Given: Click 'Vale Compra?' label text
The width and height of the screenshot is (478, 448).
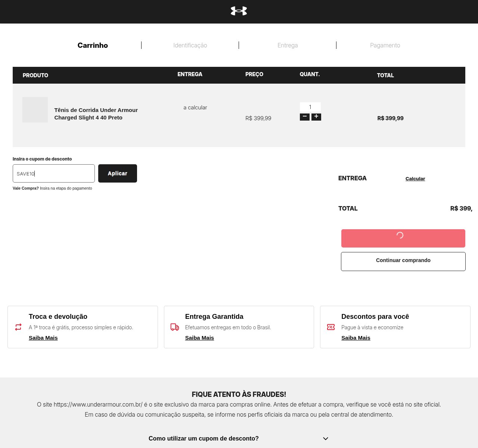Looking at the screenshot, I should pos(26,188).
